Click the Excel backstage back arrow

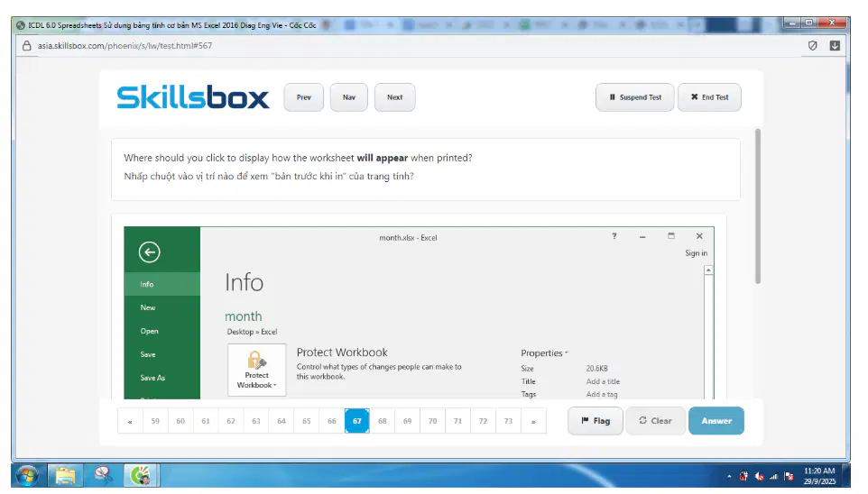coord(150,252)
